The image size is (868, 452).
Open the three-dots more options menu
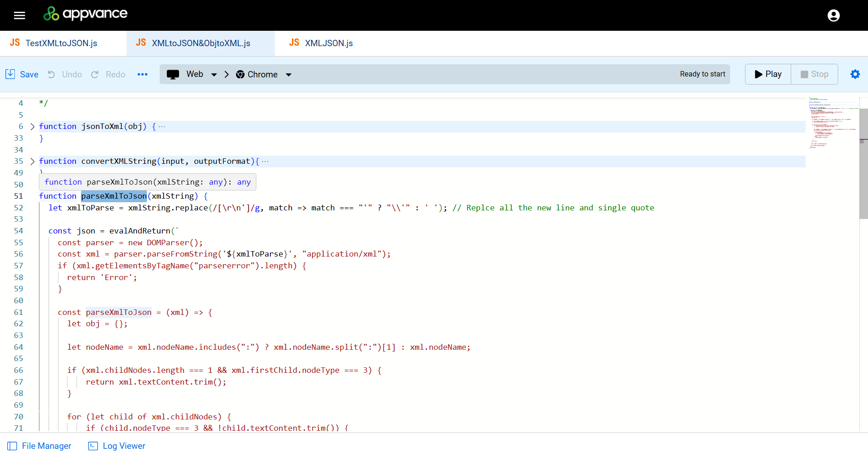point(142,74)
